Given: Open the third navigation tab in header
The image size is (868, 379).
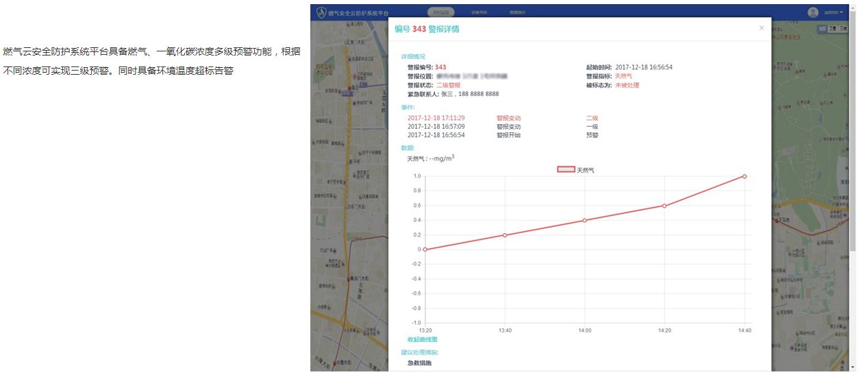Looking at the screenshot, I should click(x=518, y=12).
